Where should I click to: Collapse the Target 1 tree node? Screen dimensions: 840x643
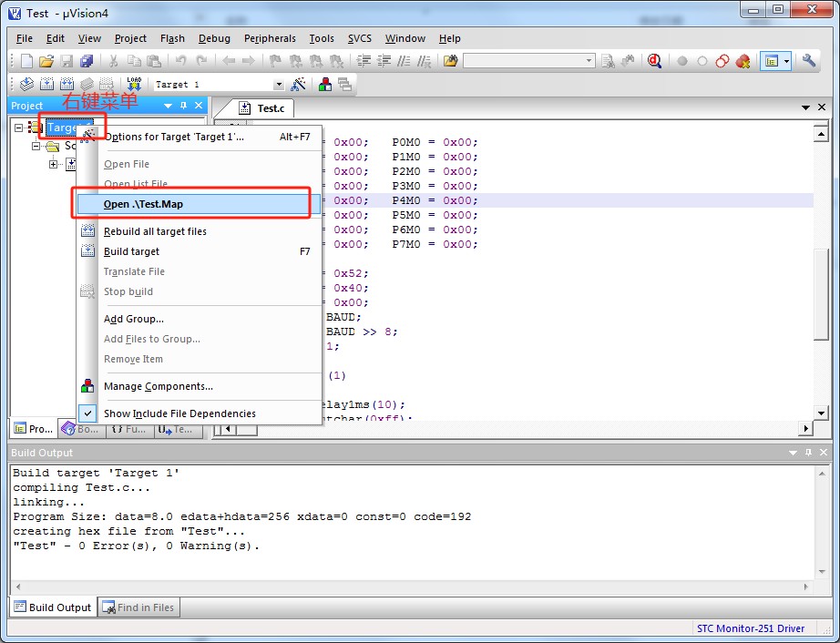tap(19, 128)
